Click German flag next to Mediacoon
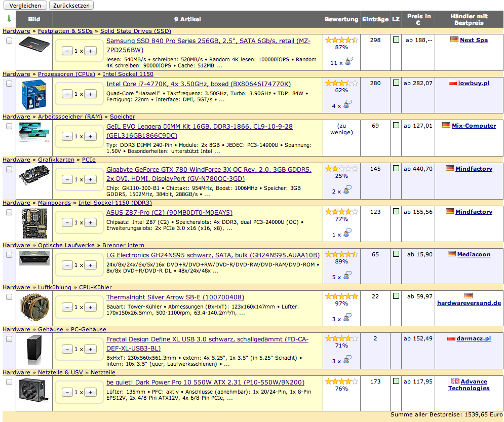This screenshot has height=422, width=504. point(452,254)
